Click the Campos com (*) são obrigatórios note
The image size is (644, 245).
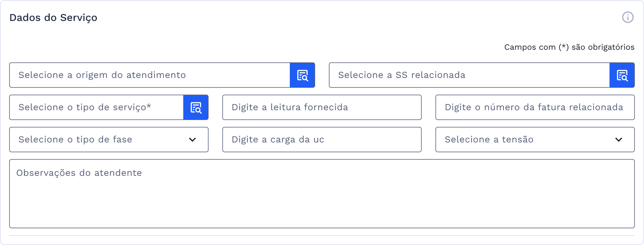click(x=569, y=47)
